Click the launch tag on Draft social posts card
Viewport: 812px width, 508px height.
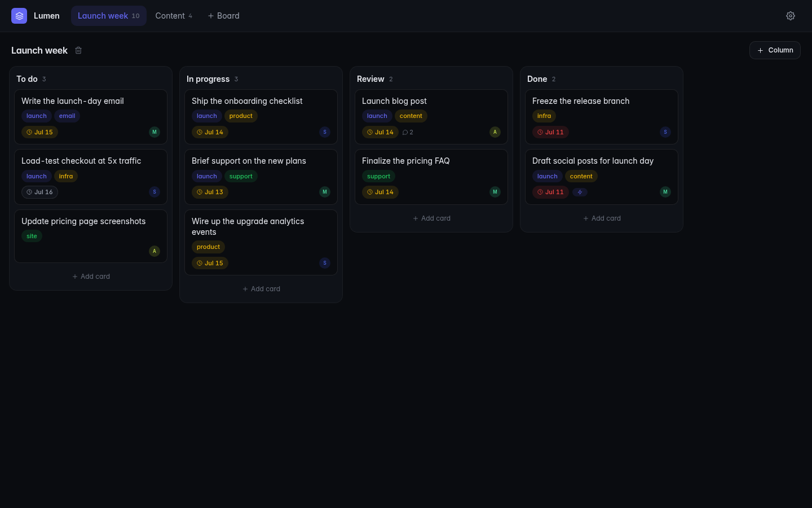(x=548, y=176)
